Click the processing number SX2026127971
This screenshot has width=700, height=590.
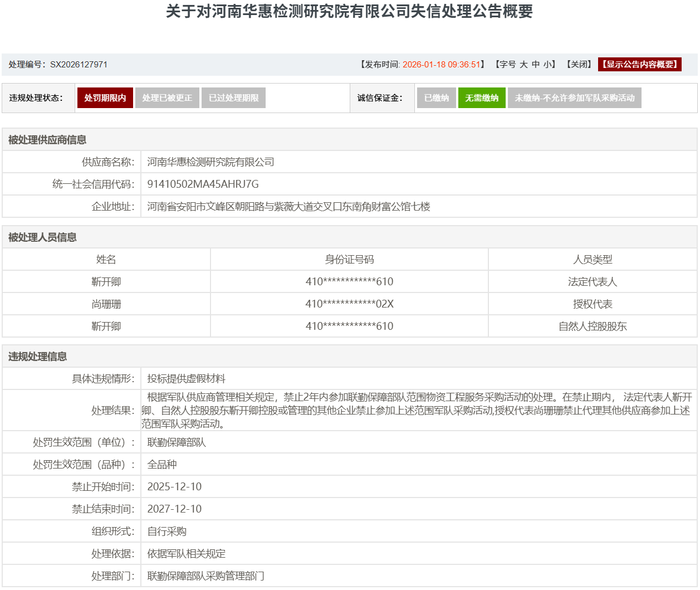click(x=79, y=65)
